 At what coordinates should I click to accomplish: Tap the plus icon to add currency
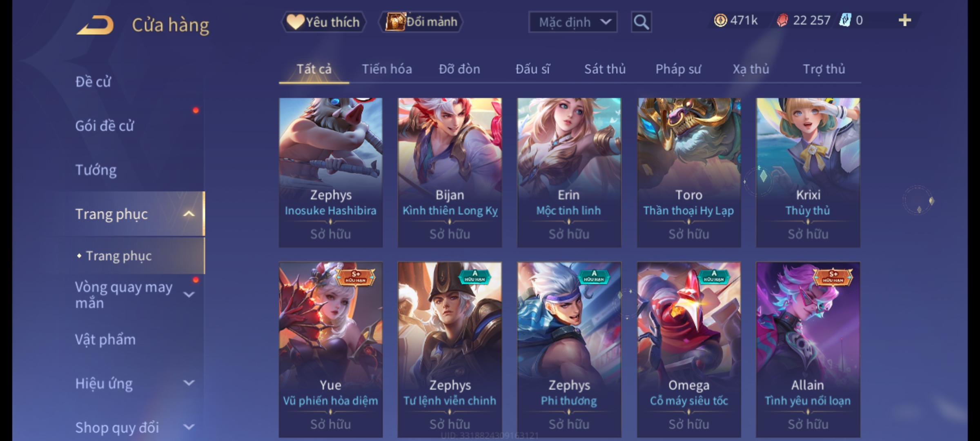[x=905, y=20]
